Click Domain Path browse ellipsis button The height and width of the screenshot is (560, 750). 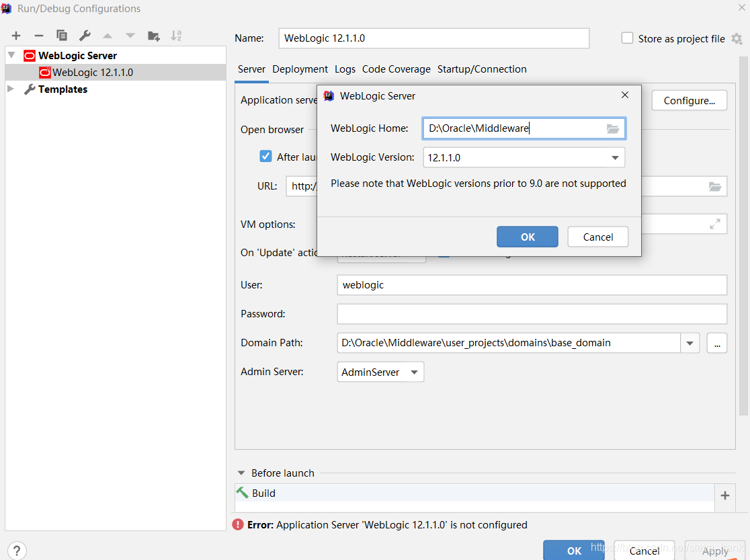(x=717, y=343)
